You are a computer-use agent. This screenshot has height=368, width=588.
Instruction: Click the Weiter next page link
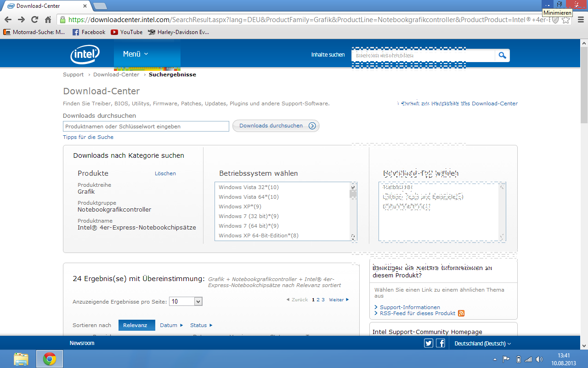(x=339, y=299)
